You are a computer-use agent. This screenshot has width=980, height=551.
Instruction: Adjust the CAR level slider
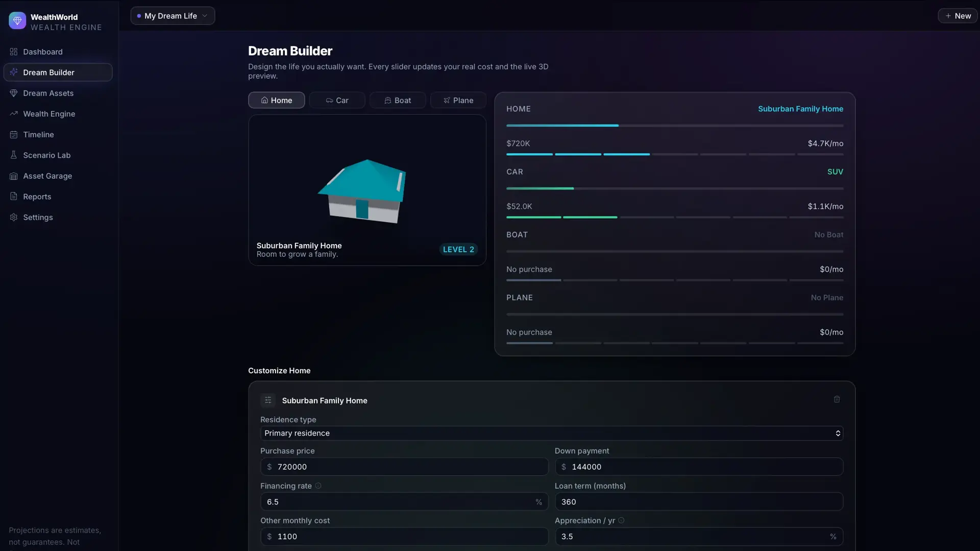point(674,188)
